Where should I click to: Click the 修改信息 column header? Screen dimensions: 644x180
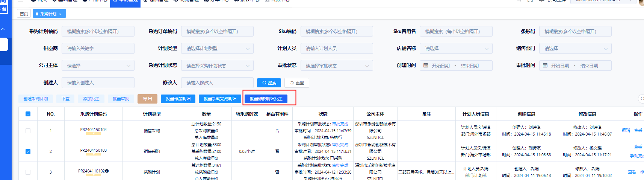pos(587,114)
